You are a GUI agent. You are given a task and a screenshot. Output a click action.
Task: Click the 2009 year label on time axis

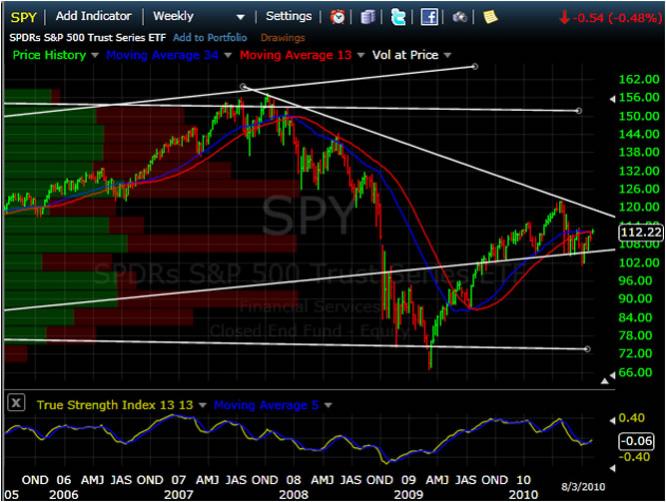[x=408, y=494]
